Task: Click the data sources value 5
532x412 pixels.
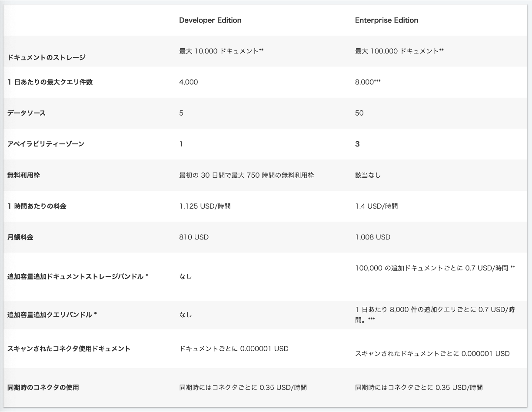Action: coord(181,113)
